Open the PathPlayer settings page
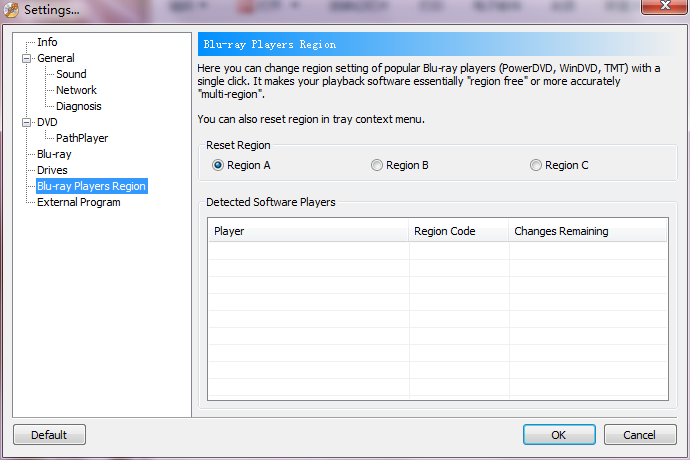The width and height of the screenshot is (690, 460). (x=82, y=138)
